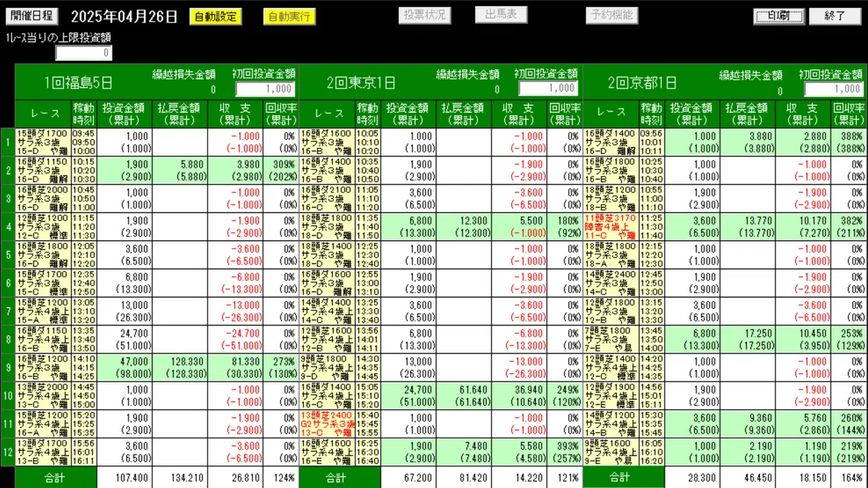Click the 7.480 payout cell

(464, 452)
